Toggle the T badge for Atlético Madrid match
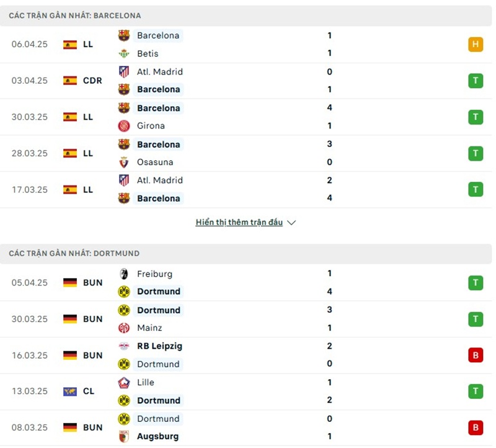This screenshot has width=496, height=448. point(476,81)
